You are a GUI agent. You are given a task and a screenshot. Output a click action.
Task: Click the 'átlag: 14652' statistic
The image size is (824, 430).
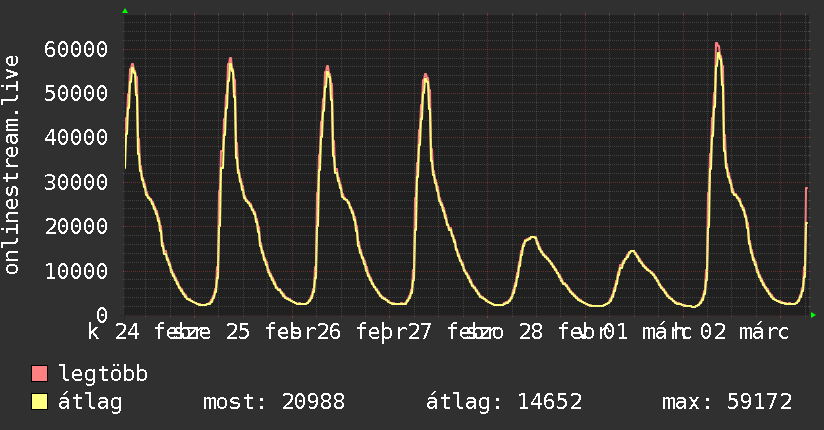tap(504, 402)
